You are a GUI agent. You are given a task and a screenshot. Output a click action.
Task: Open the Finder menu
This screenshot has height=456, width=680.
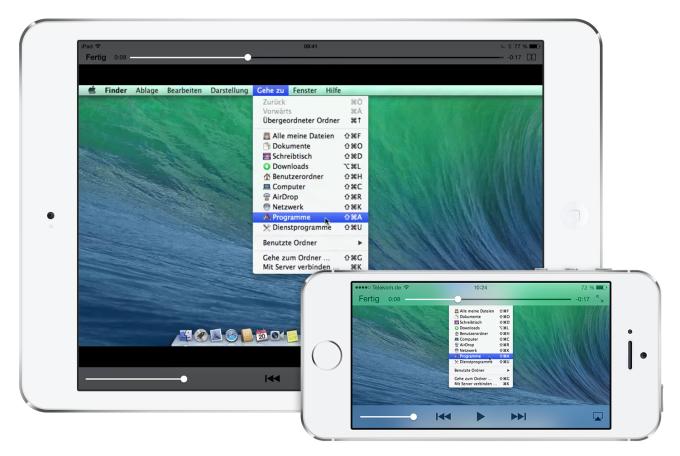(x=116, y=90)
